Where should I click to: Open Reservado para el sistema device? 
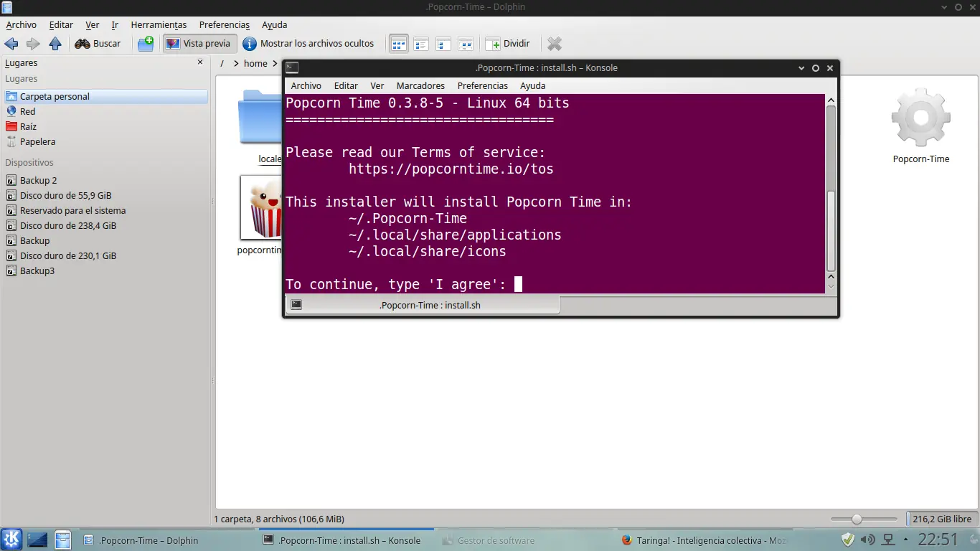[105, 210]
